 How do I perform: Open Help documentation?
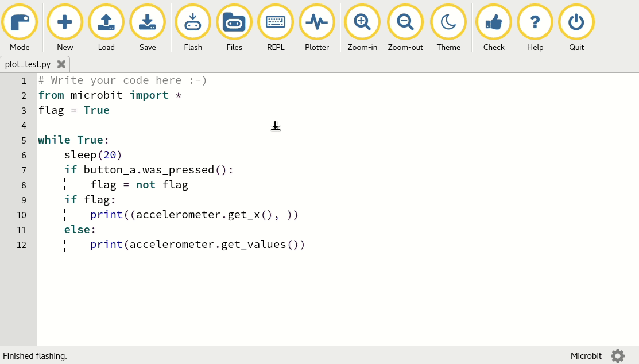point(535,23)
